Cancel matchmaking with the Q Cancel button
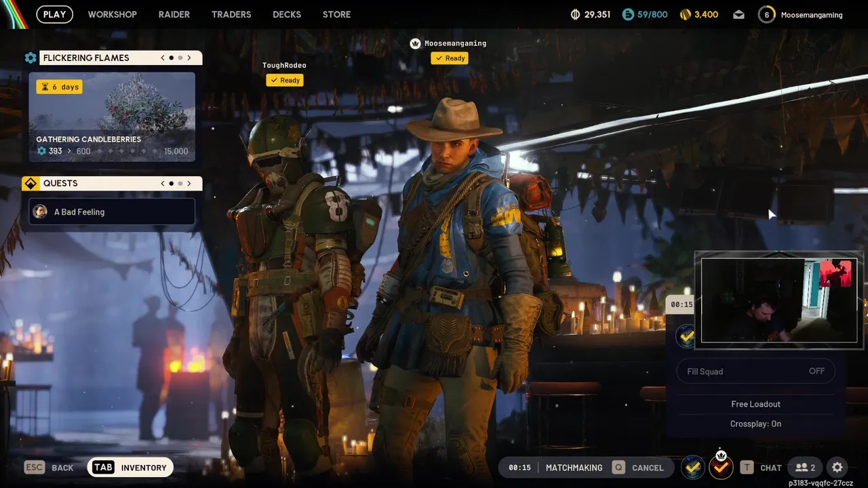Screen dimensions: 868x488 [x=637, y=468]
